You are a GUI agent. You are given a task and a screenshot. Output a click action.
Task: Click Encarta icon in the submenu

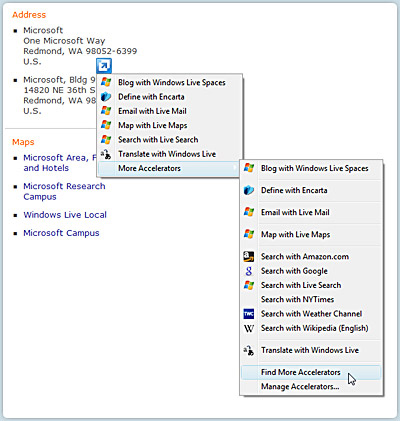[249, 190]
